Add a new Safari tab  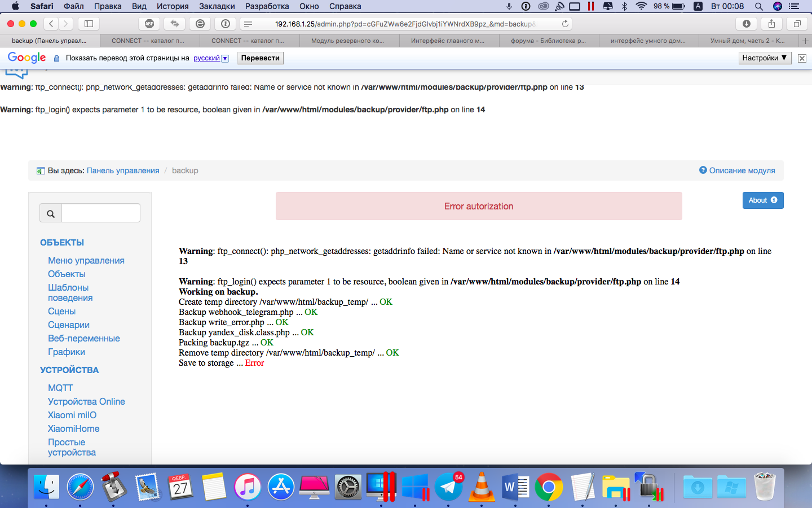805,41
